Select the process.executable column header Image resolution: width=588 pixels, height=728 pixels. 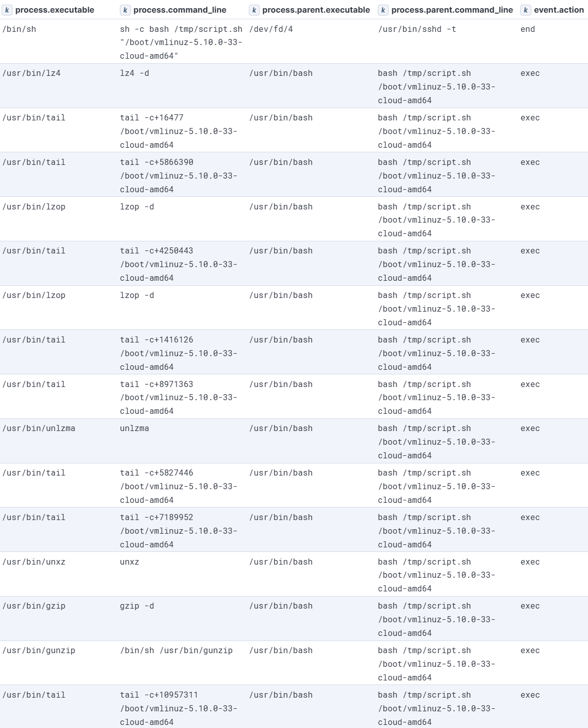pyautogui.click(x=55, y=10)
